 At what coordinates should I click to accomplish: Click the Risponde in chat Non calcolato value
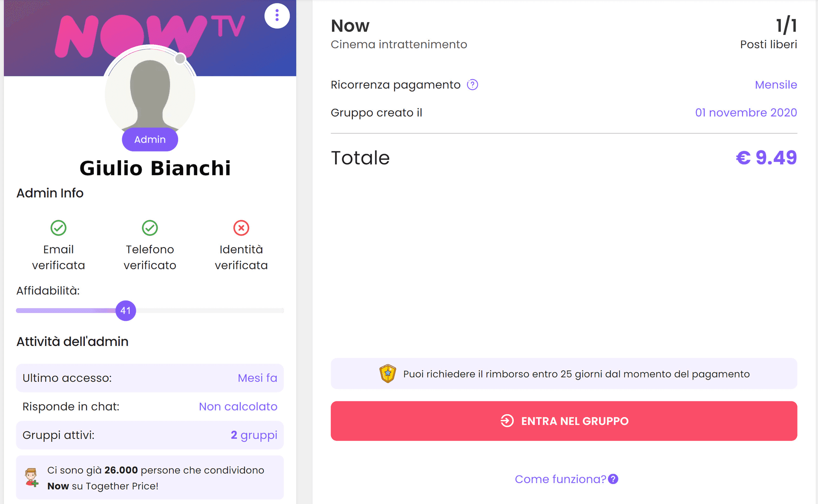[x=238, y=406]
